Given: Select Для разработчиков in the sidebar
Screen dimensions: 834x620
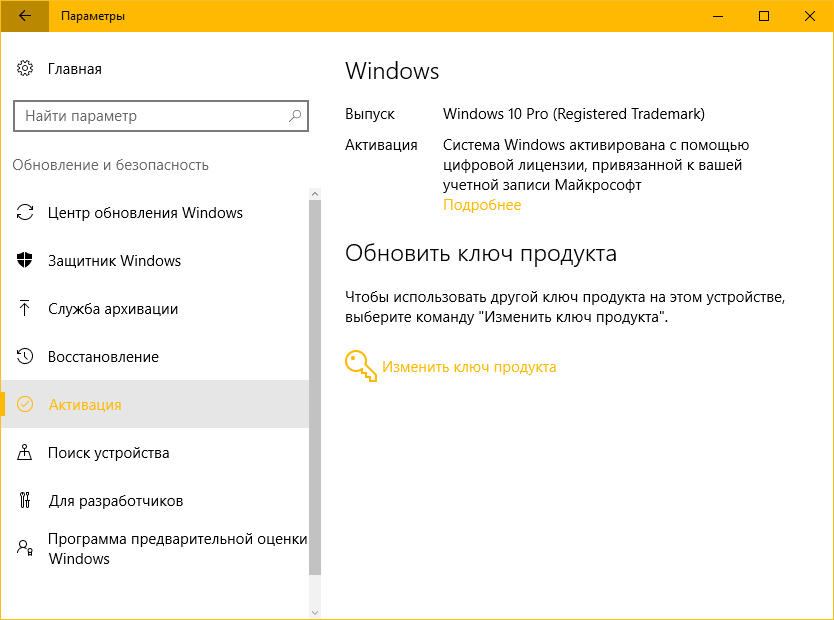Looking at the screenshot, I should tap(115, 501).
